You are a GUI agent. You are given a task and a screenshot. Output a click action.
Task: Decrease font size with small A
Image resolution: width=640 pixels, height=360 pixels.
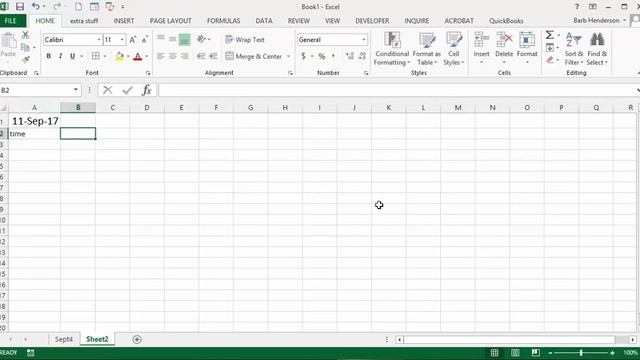(144, 40)
